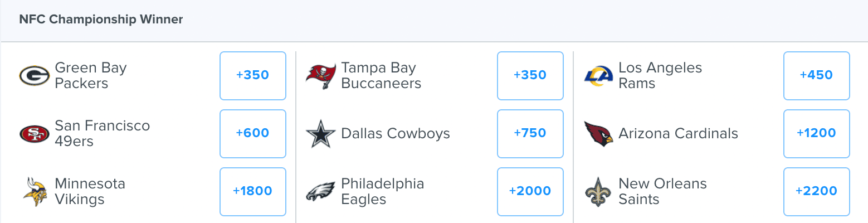Viewport: 868px width, 223px height.
Task: Select Arizona Cardinals +1200 odds
Action: [x=817, y=133]
